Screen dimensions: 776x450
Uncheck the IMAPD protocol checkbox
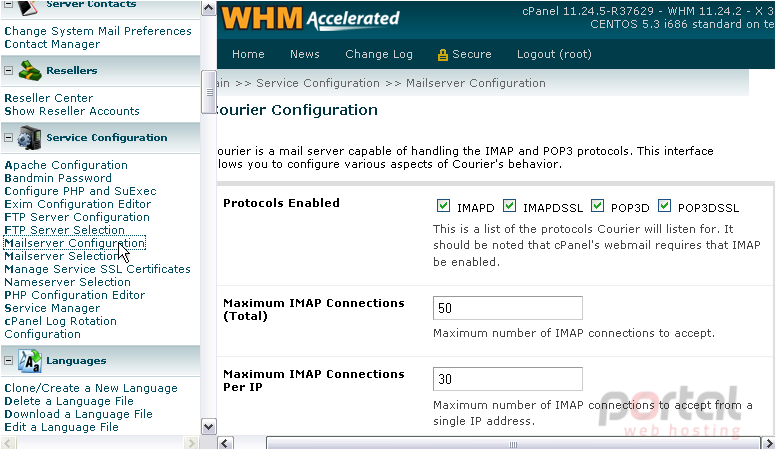pyautogui.click(x=443, y=205)
